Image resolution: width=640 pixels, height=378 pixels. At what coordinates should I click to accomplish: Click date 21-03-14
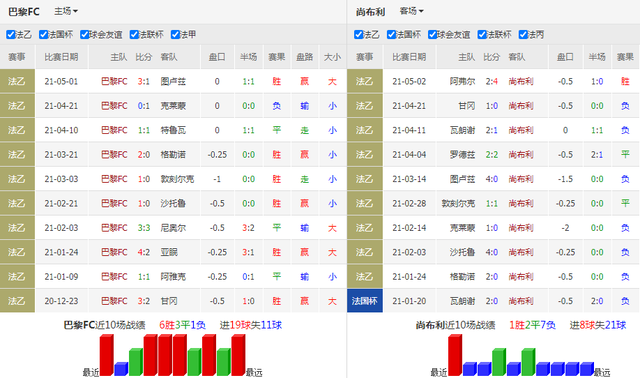[409, 179]
